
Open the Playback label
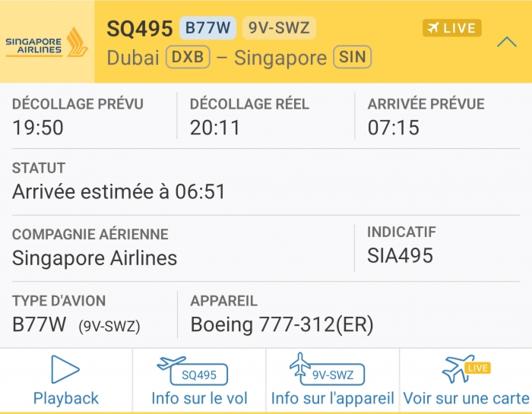(x=66, y=398)
